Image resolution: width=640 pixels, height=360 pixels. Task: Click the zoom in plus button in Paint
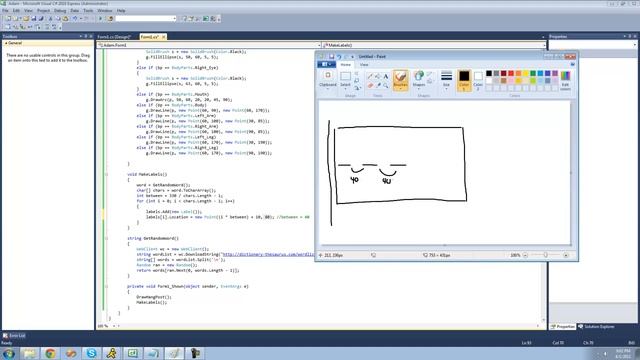click(x=566, y=255)
